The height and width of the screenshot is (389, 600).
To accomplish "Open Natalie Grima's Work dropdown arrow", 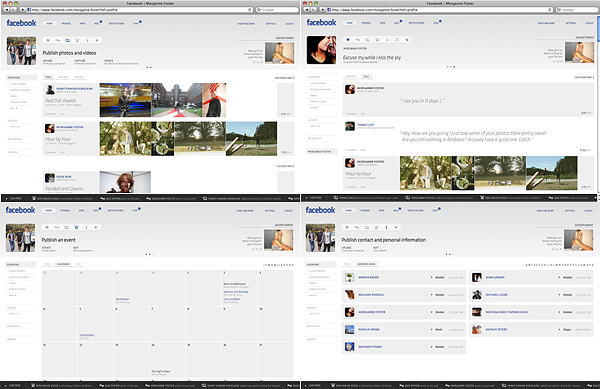I will pyautogui.click(x=432, y=329).
